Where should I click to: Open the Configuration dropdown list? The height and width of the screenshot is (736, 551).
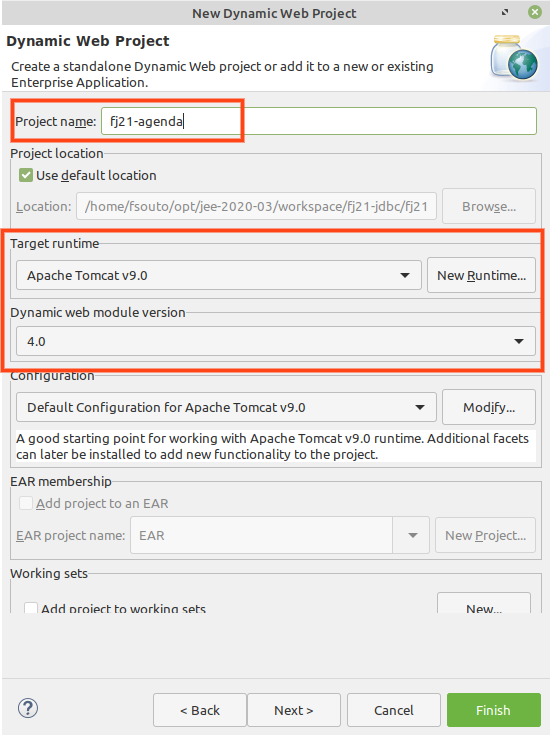(226, 407)
